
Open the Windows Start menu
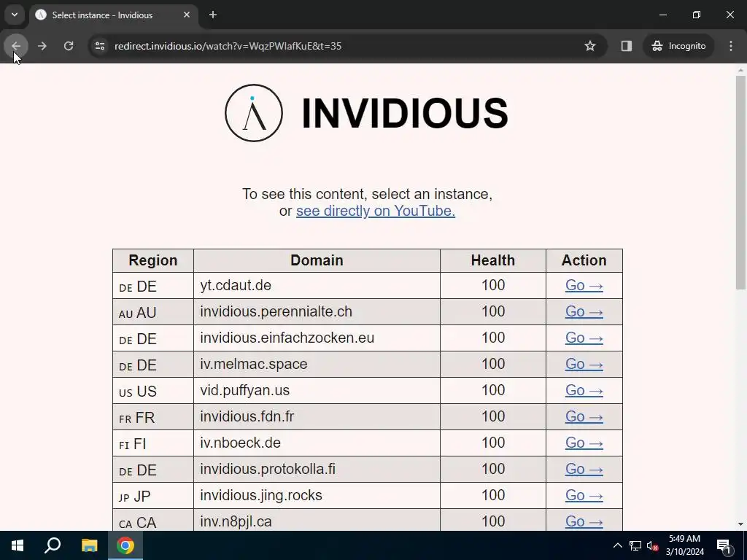tap(18, 545)
